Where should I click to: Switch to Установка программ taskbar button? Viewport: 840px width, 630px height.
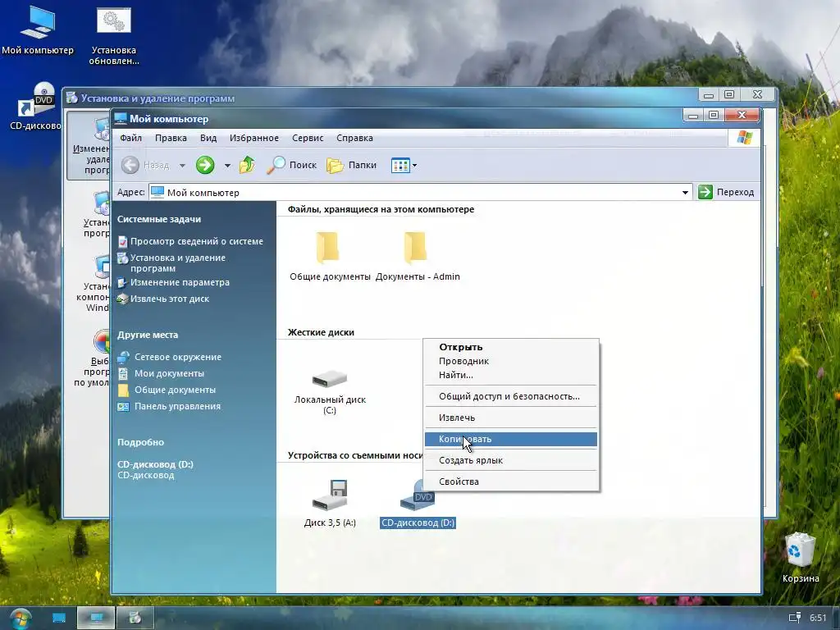pyautogui.click(x=135, y=619)
